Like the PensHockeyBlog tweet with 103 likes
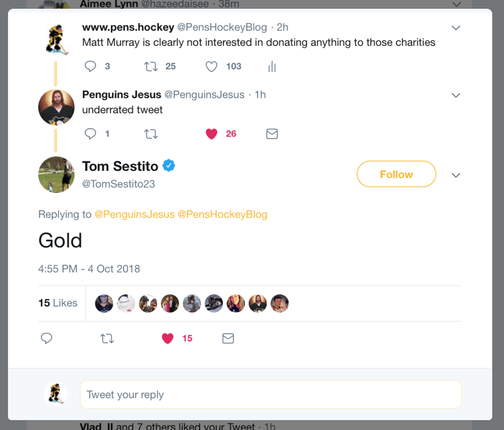 (212, 66)
